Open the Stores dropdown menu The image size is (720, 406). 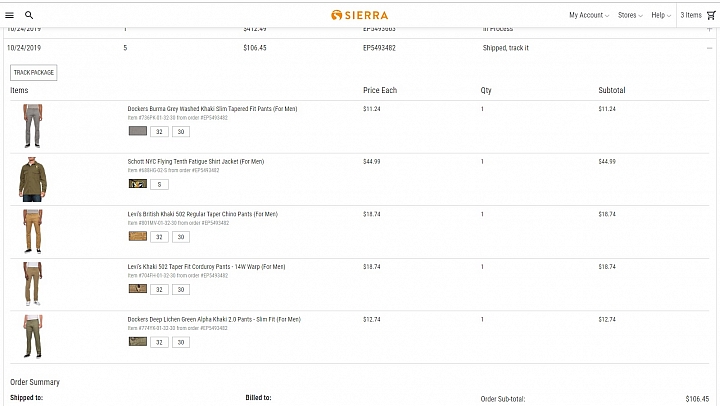[x=630, y=15]
